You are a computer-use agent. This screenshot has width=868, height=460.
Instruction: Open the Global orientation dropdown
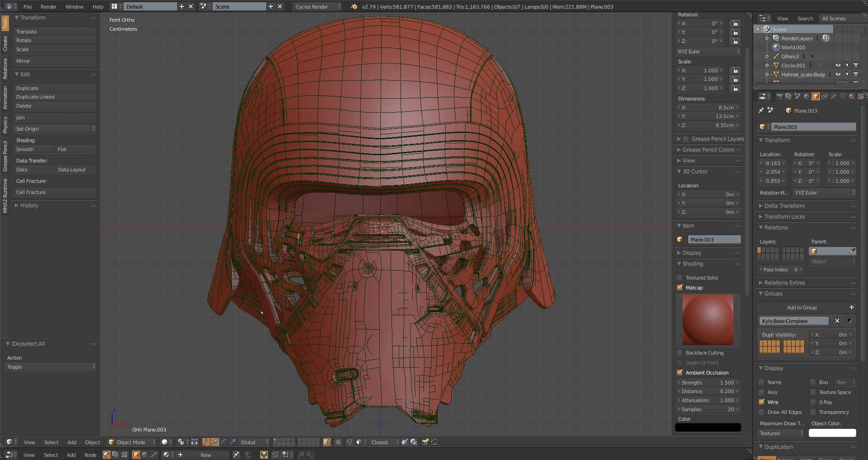click(x=255, y=442)
